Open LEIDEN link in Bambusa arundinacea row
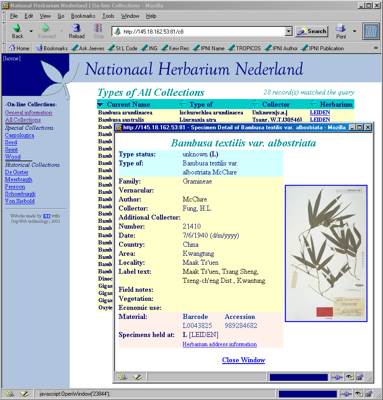 pos(320,113)
